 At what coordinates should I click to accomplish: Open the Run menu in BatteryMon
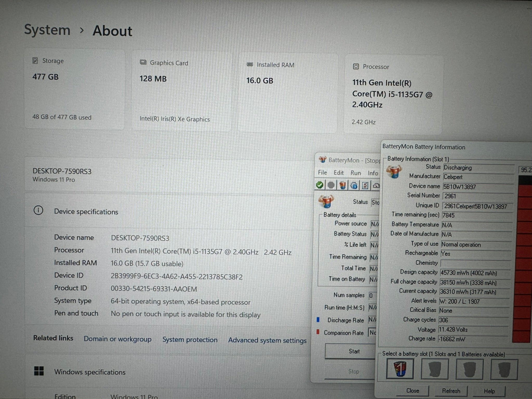click(x=355, y=173)
